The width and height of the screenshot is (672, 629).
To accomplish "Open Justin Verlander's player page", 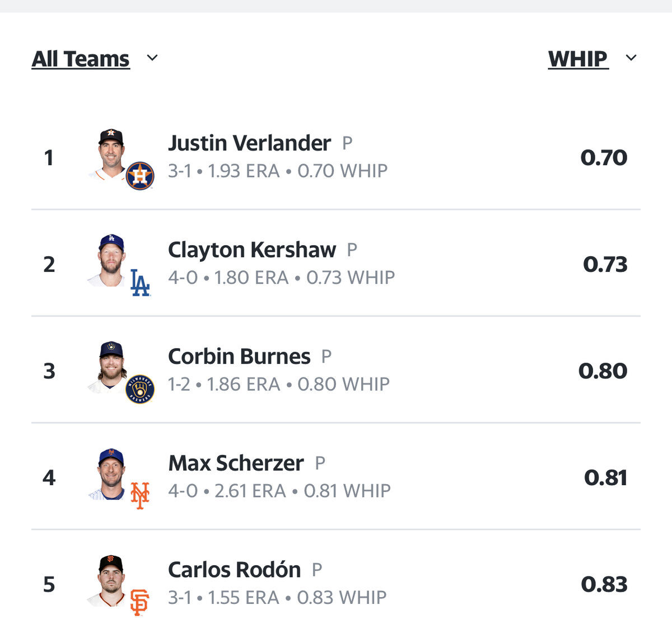I will tap(249, 143).
